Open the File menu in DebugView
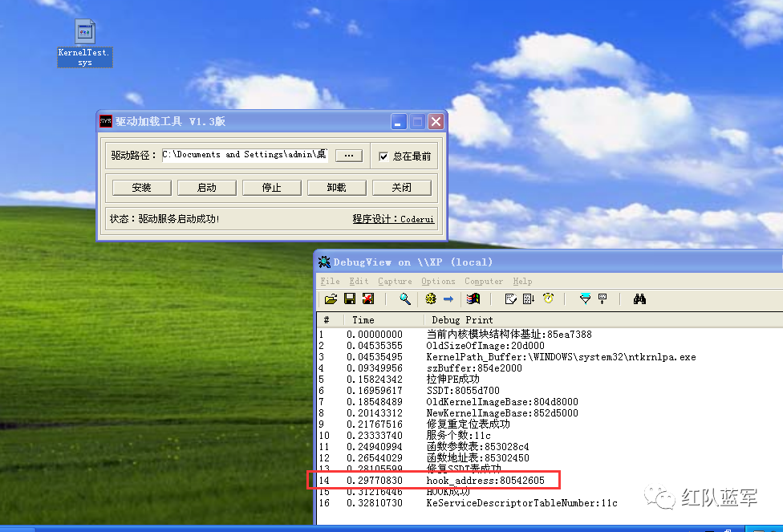This screenshot has width=783, height=532. click(x=330, y=281)
